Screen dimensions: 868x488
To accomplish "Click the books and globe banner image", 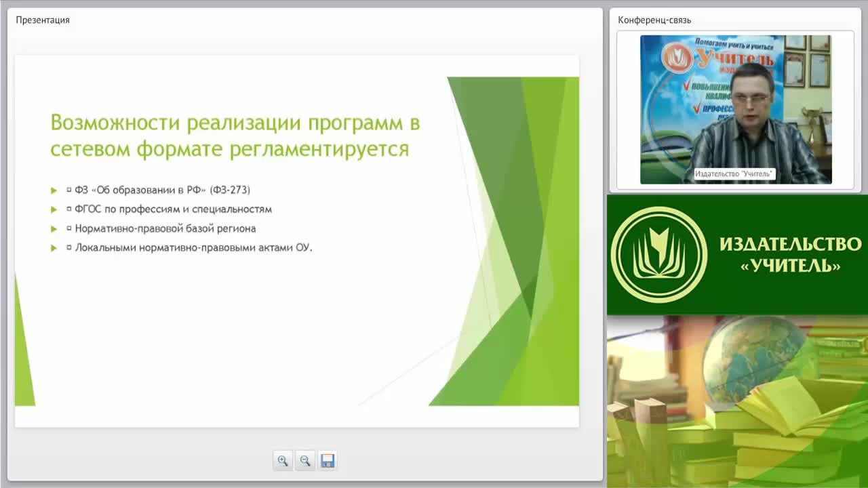I will 737,401.
